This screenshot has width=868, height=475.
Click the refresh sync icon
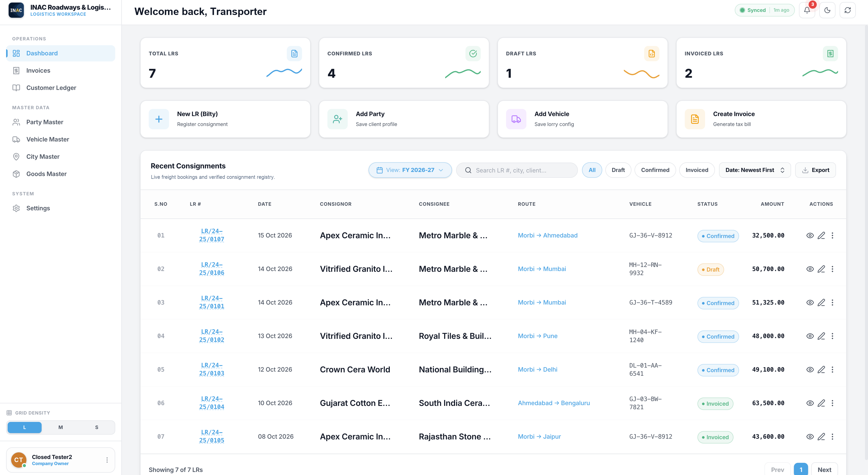point(847,10)
